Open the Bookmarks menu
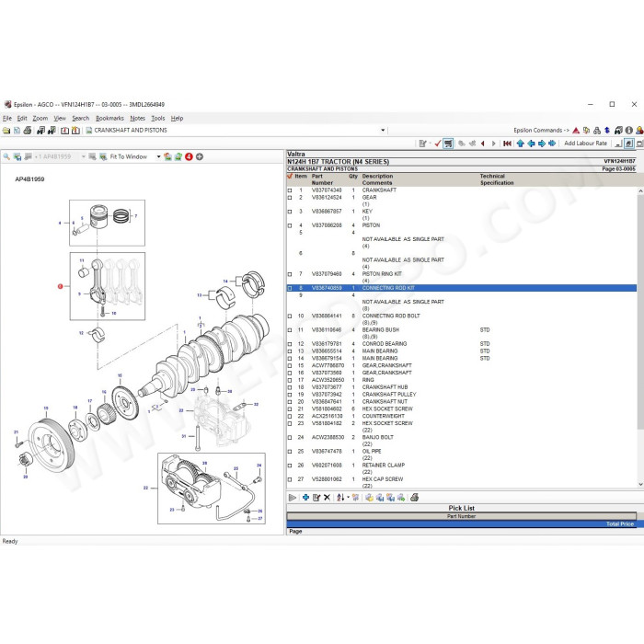The width and height of the screenshot is (644, 644). tap(109, 119)
